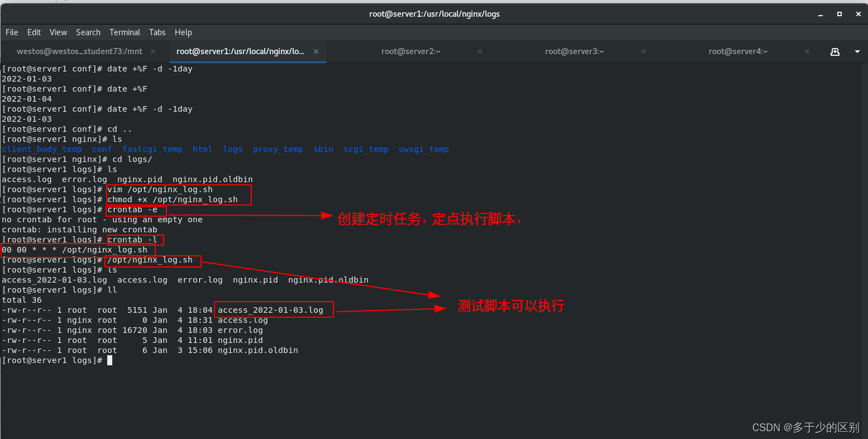Click the conf directory name
The width and height of the screenshot is (868, 439).
[x=102, y=149]
